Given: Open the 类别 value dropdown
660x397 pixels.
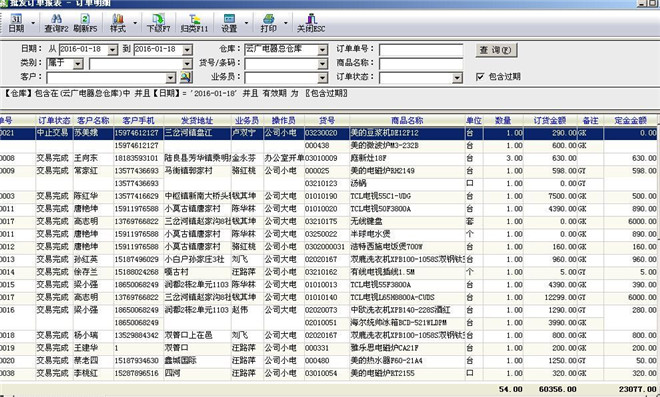Looking at the screenshot, I should [x=187, y=64].
